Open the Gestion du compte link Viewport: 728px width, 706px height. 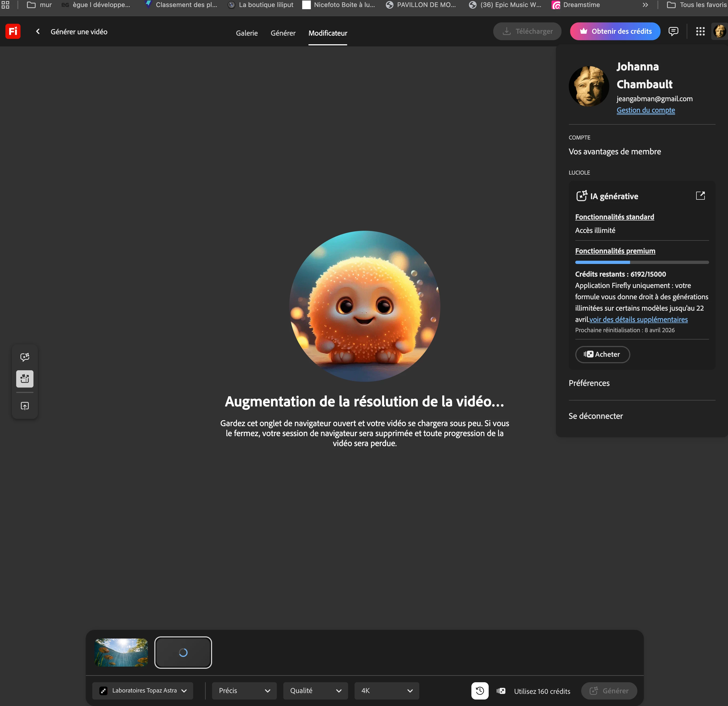(645, 110)
